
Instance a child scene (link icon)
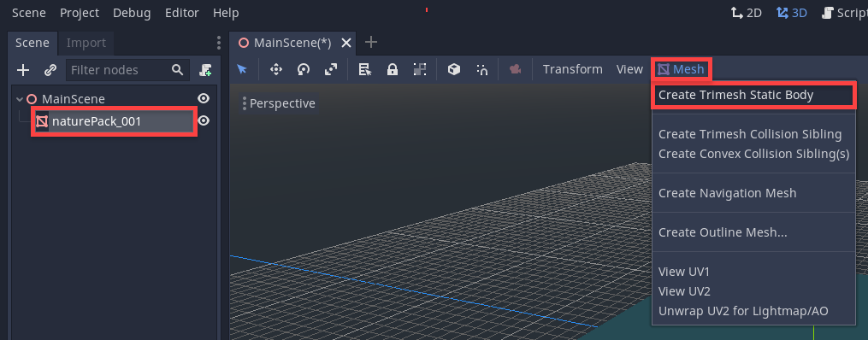[50, 70]
